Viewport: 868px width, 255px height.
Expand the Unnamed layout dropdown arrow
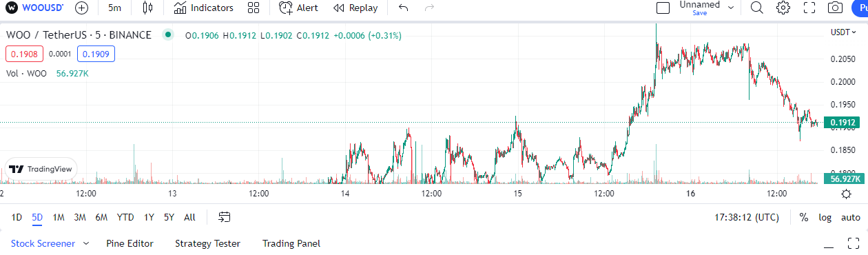pyautogui.click(x=731, y=8)
